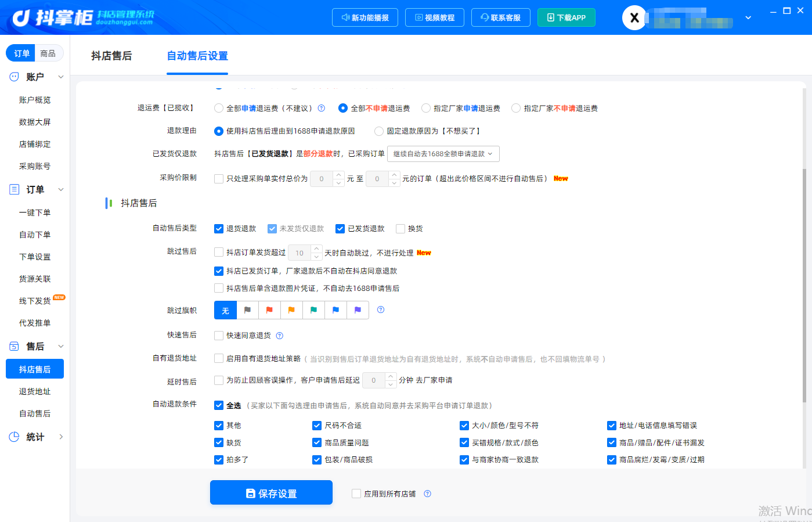Check 应用到所有店铺 checkbox
This screenshot has width=812, height=522.
pyautogui.click(x=356, y=494)
